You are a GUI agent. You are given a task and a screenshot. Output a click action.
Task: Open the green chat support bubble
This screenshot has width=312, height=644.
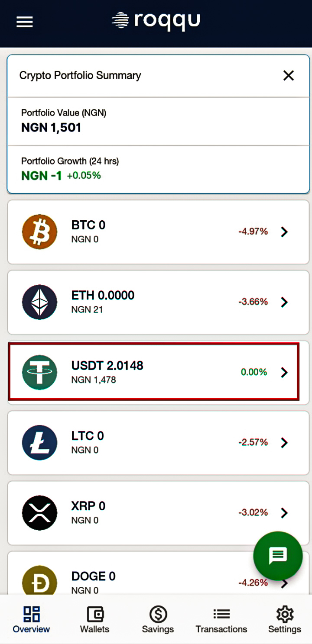278,556
